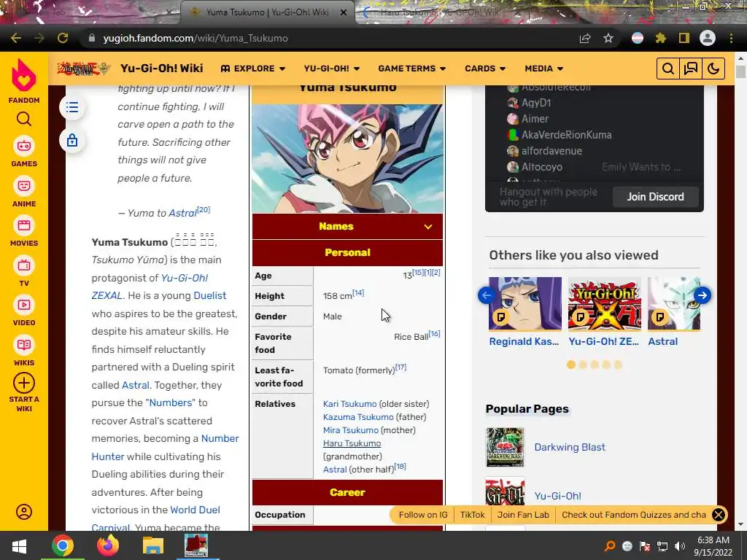Click Follow on IG banner link
This screenshot has width=747, height=560.
(x=423, y=515)
